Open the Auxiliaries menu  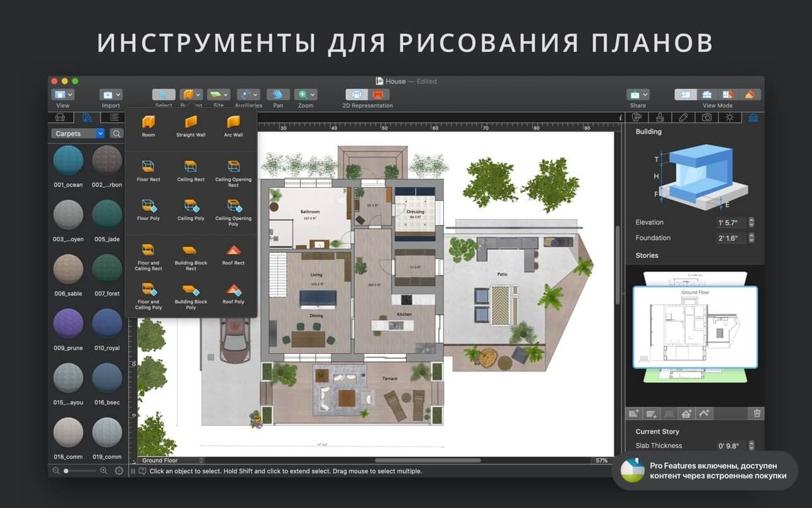(248, 94)
